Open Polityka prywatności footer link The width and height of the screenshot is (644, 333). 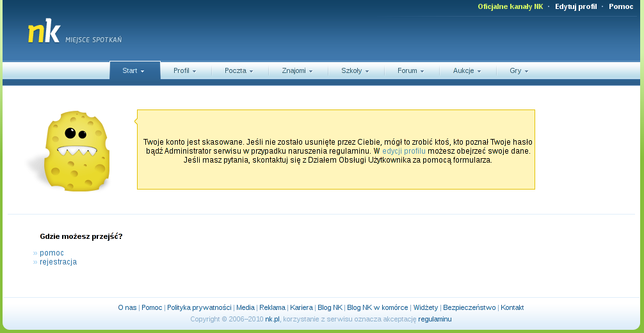(199, 307)
